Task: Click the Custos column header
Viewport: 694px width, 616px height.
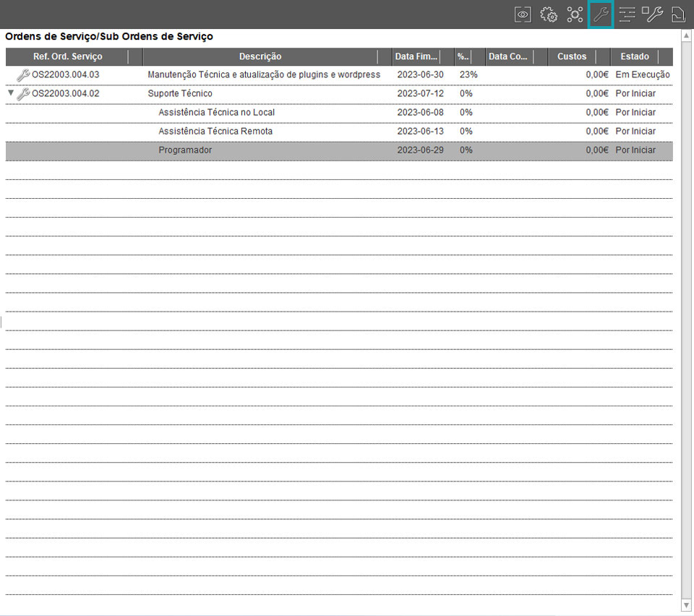Action: pyautogui.click(x=572, y=56)
